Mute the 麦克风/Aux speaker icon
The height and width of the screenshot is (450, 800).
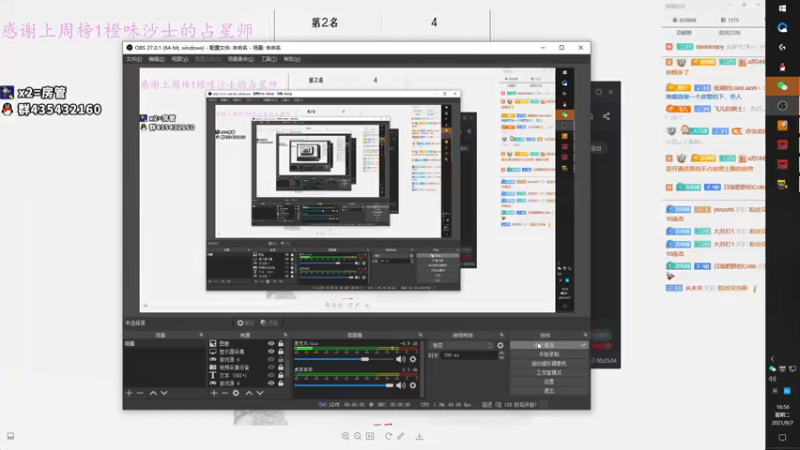(x=401, y=359)
